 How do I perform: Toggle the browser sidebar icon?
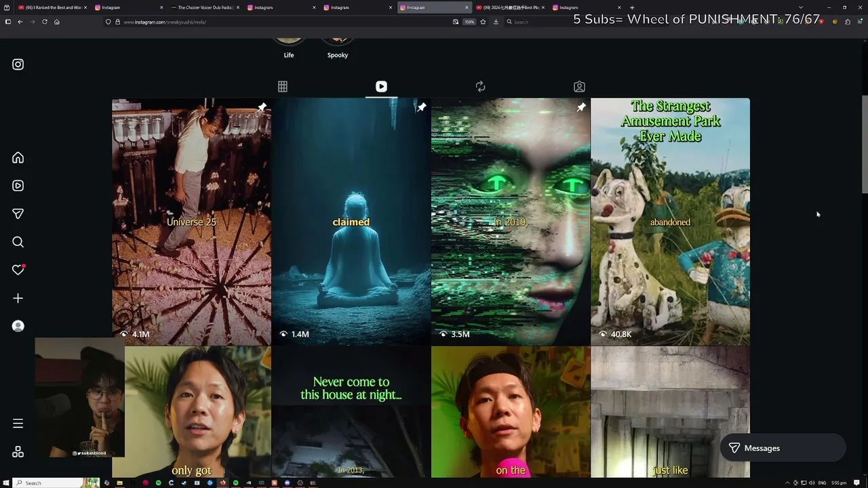(x=8, y=22)
